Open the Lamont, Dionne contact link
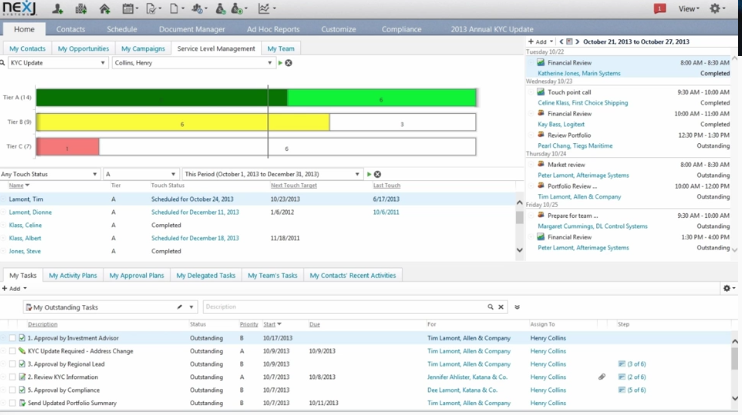The image size is (742, 415). [30, 212]
